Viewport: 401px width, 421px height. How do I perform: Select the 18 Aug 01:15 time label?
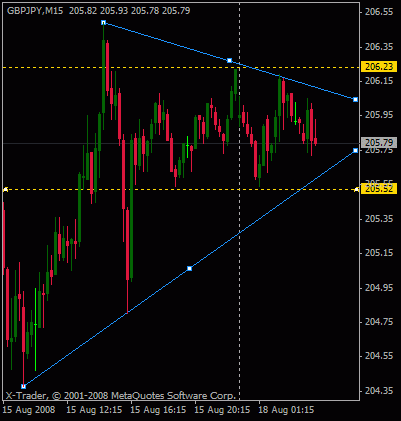(x=286, y=410)
